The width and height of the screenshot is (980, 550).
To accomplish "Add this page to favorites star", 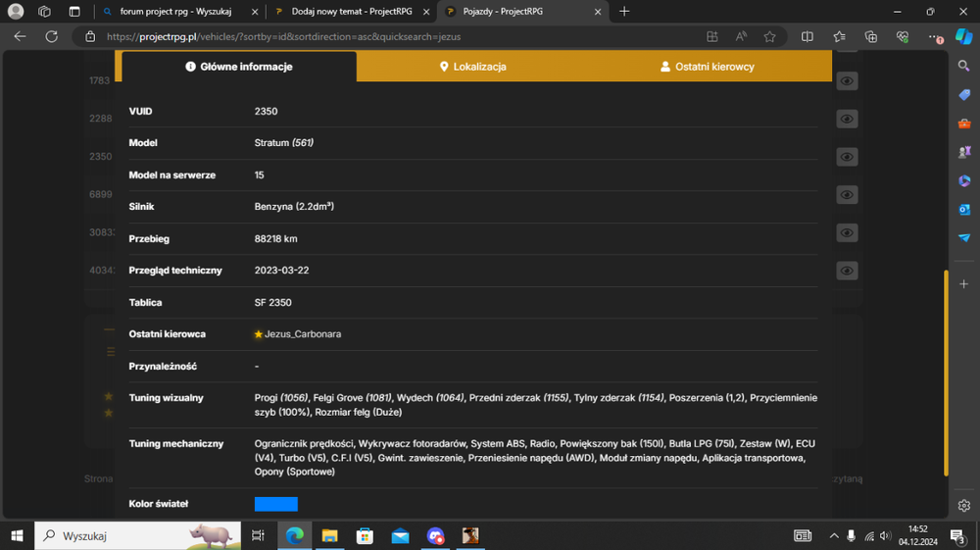I will [x=769, y=37].
